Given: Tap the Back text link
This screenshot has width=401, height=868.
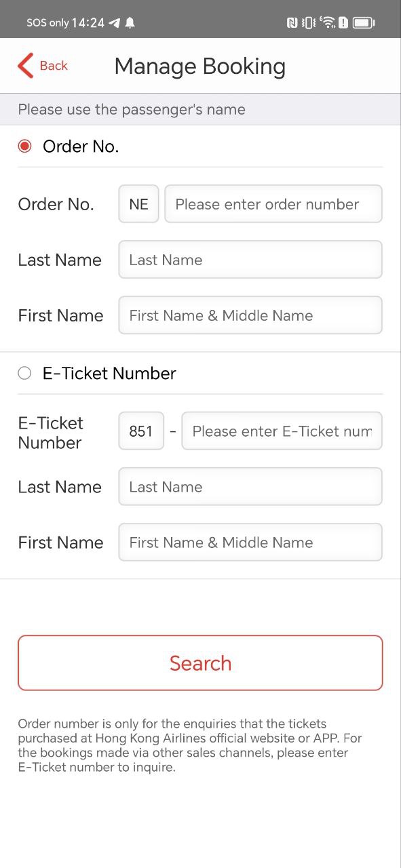Looking at the screenshot, I should coord(54,66).
